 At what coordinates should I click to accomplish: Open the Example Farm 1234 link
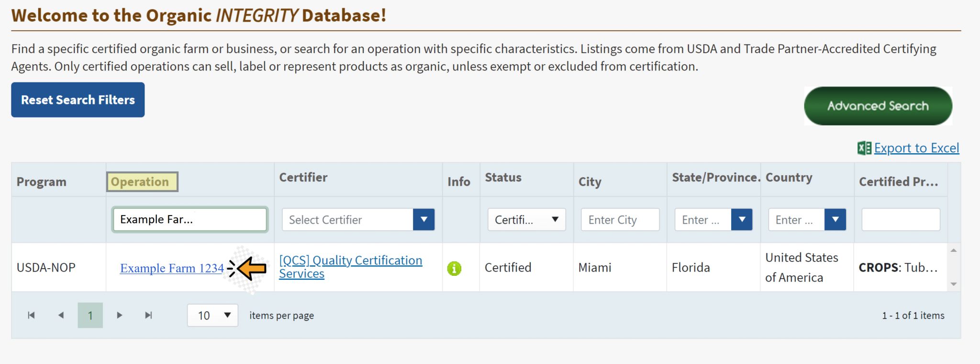click(x=172, y=268)
